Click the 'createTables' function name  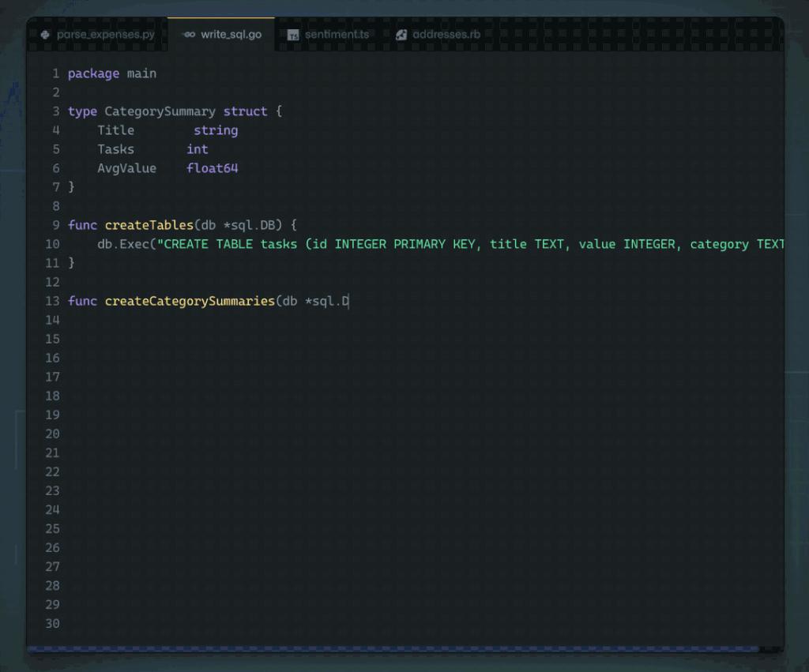[149, 225]
